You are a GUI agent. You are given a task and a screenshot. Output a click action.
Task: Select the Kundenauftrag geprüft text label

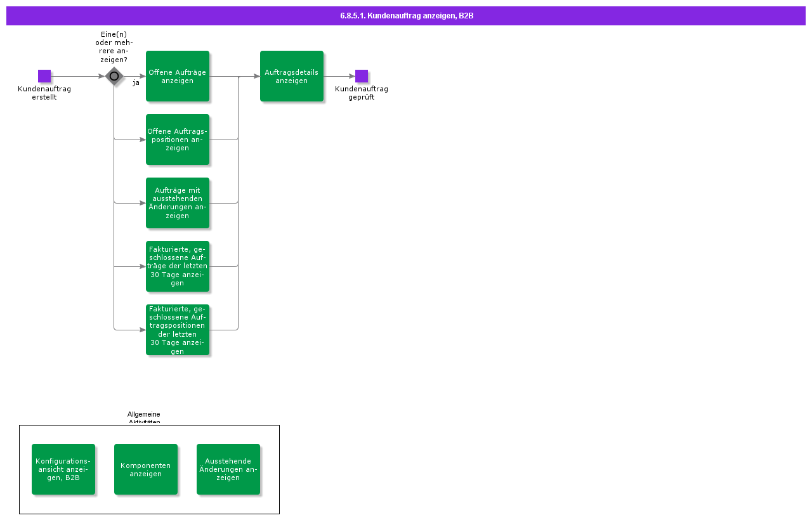(x=362, y=93)
